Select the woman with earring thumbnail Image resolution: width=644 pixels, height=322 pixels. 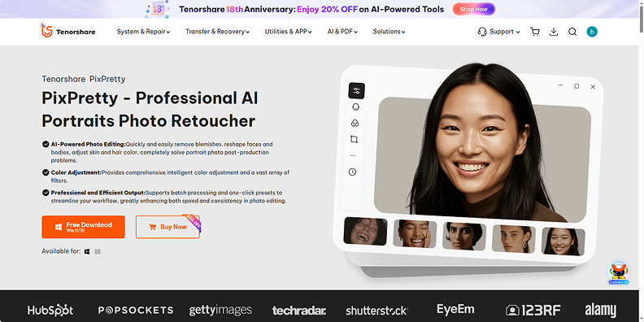514,238
